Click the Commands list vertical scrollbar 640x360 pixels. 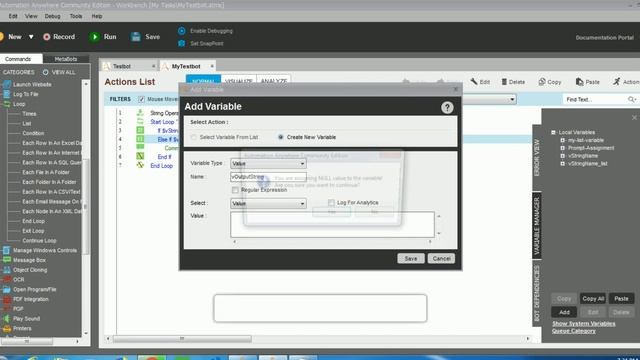coord(86,208)
